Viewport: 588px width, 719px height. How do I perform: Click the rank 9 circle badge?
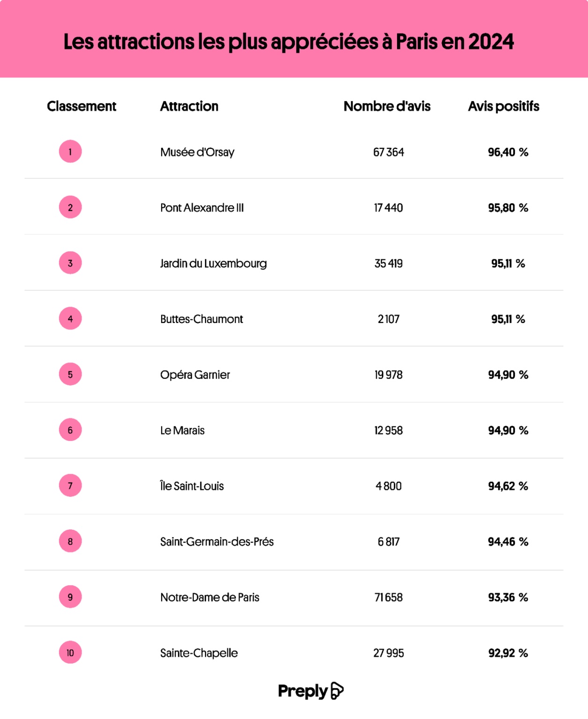pyautogui.click(x=70, y=597)
